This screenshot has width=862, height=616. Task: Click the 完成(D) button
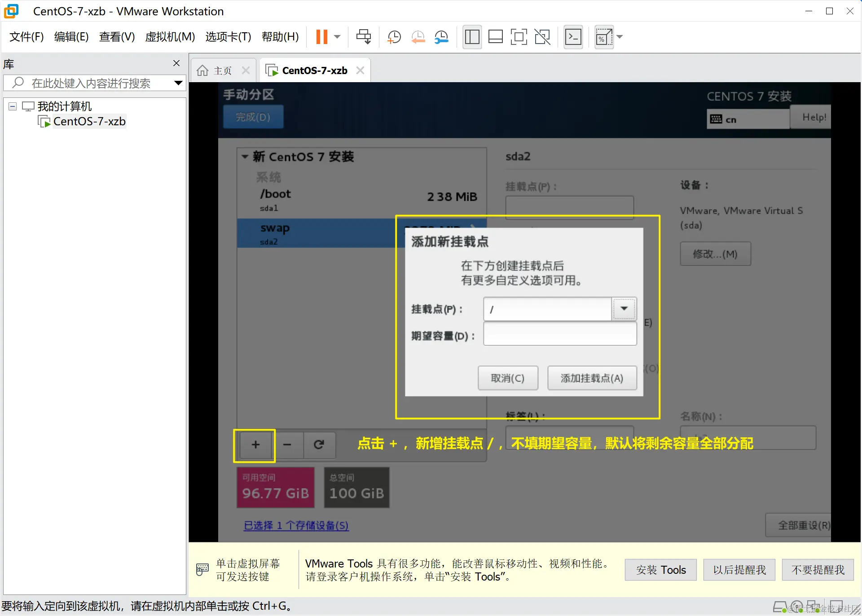click(x=253, y=117)
